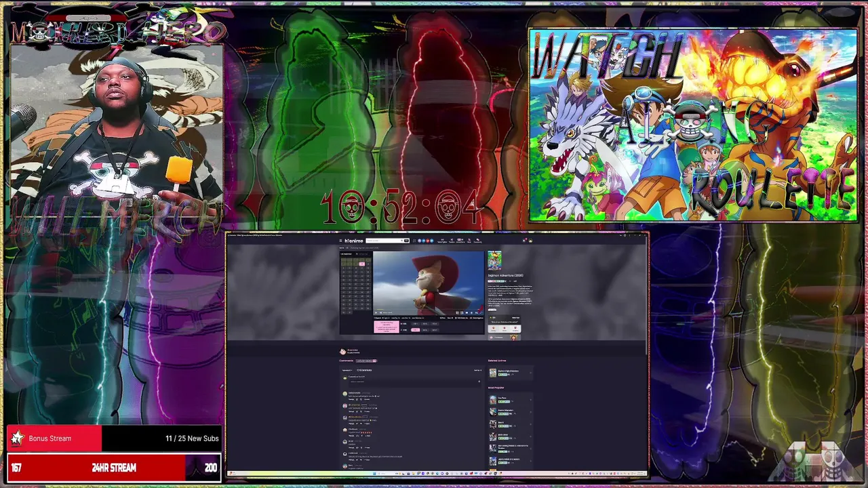
Task: Toggle the Anime Name language switch
Action: coord(460,241)
